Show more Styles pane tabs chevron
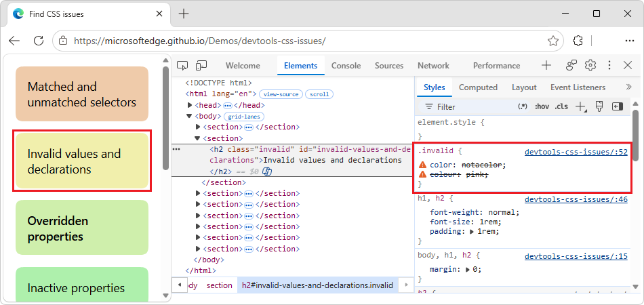The width and height of the screenshot is (644, 305). (x=628, y=87)
